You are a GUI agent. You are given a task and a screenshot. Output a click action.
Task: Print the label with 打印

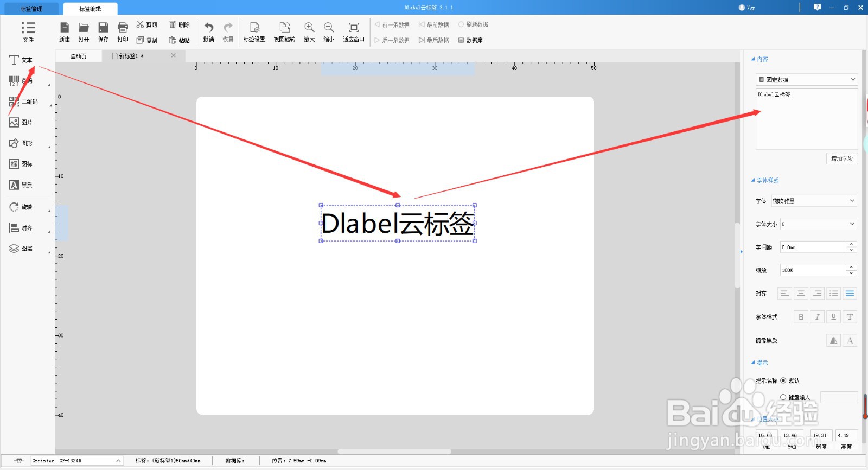coord(123,32)
